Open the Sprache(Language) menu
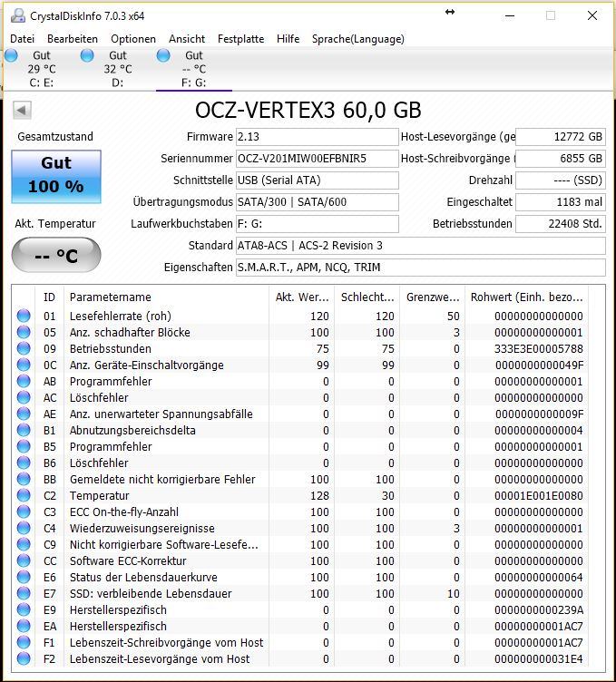The image size is (616, 682). click(358, 39)
